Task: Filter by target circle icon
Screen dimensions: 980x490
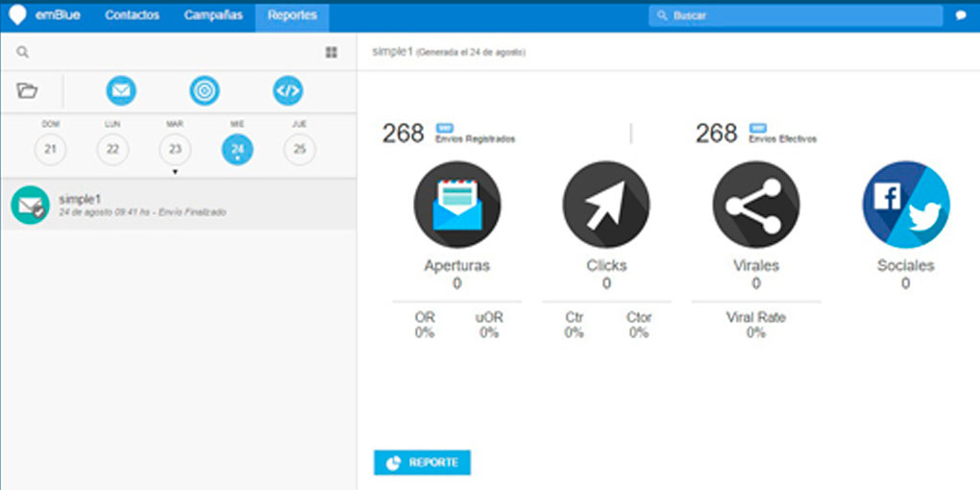Action: pos(205,91)
